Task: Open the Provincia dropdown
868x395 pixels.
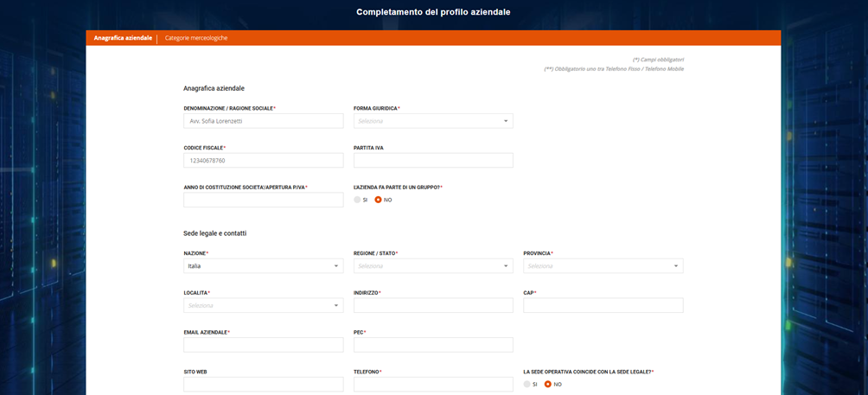Action: pos(603,266)
